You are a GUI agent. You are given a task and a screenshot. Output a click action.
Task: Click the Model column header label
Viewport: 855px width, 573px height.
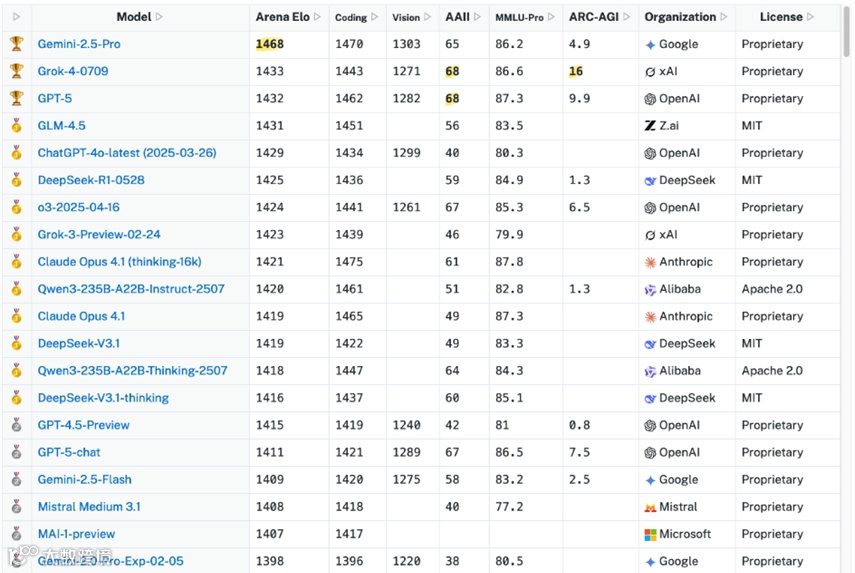134,17
